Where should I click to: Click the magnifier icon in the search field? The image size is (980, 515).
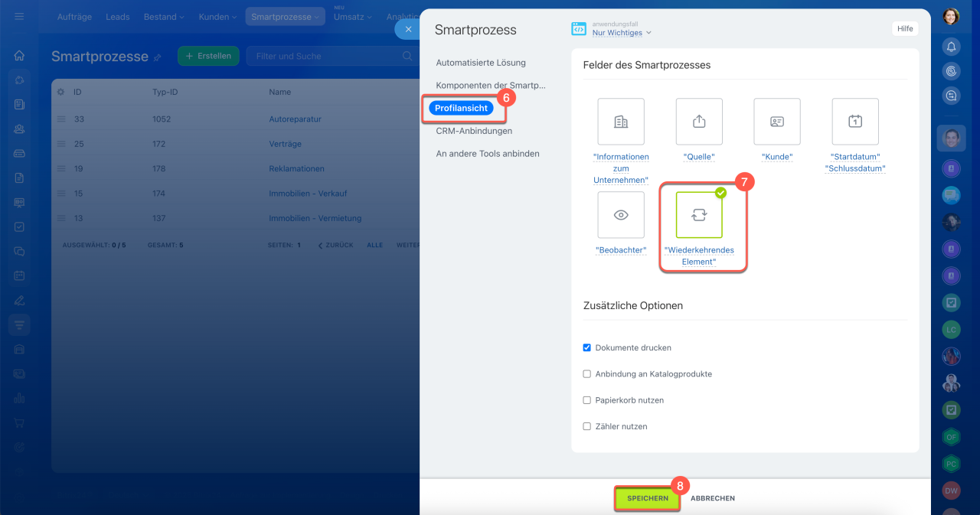tap(407, 56)
